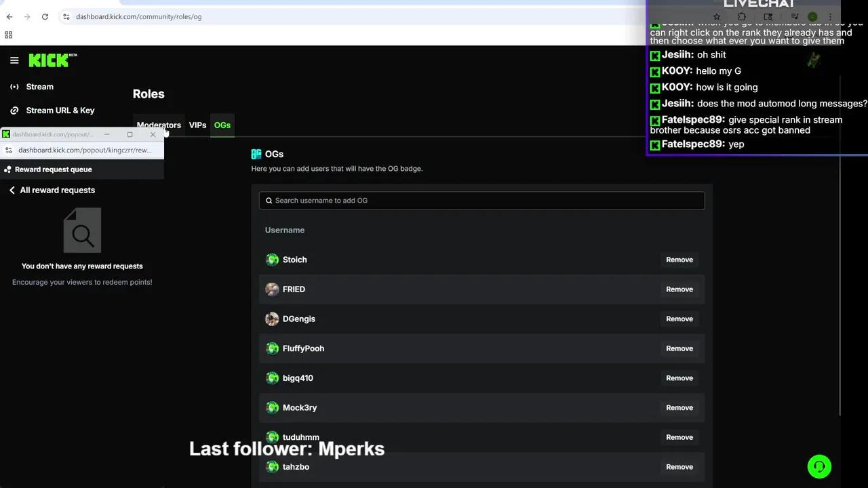Viewport: 868px width, 488px height.
Task: Click bigq410's avatar
Action: (272, 378)
